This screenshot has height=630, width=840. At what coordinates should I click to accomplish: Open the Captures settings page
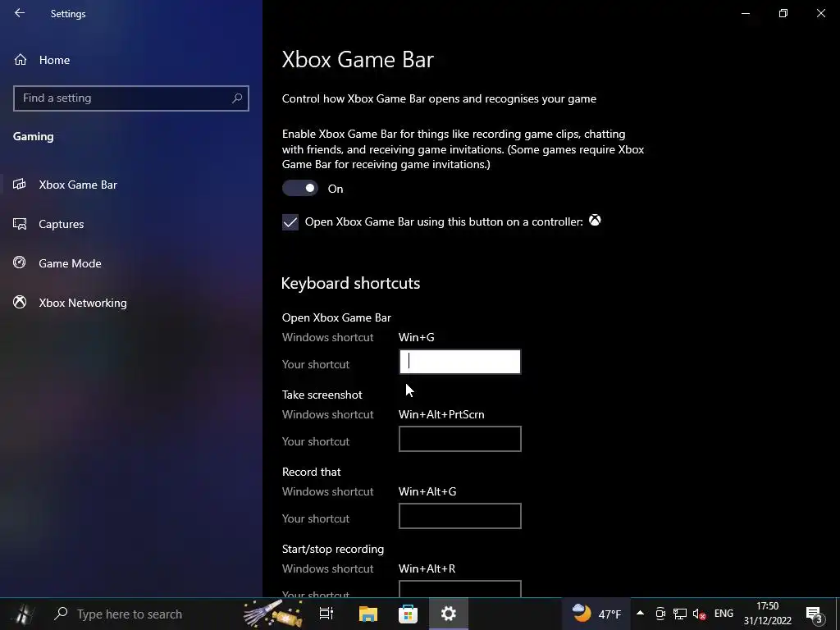pyautogui.click(x=61, y=224)
